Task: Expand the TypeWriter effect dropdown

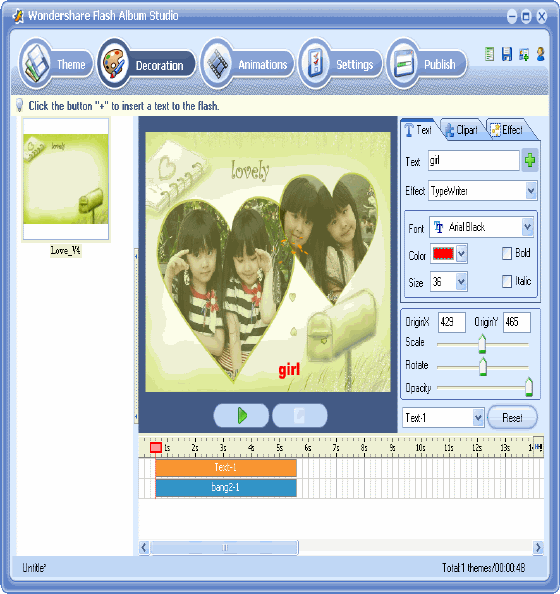Action: [x=531, y=191]
